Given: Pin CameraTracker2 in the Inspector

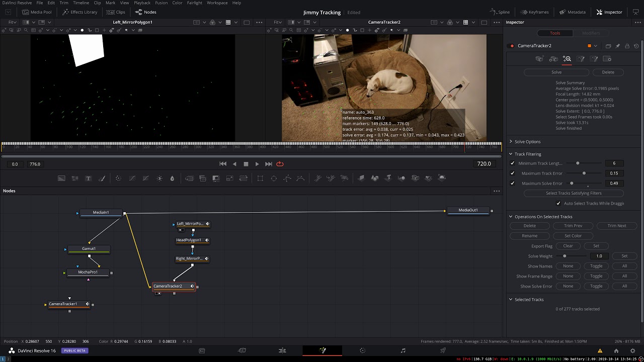Looking at the screenshot, I should tap(618, 46).
